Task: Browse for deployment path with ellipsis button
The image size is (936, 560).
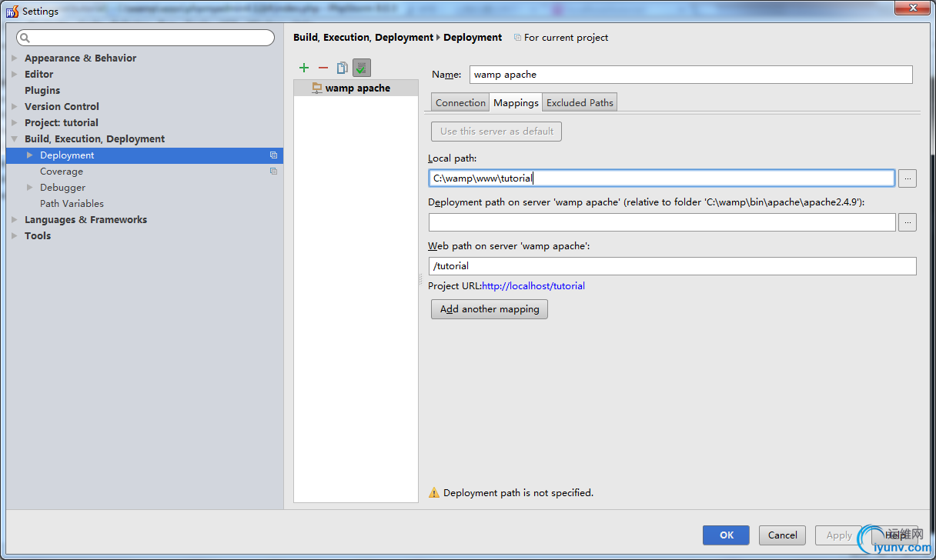Action: (x=908, y=222)
